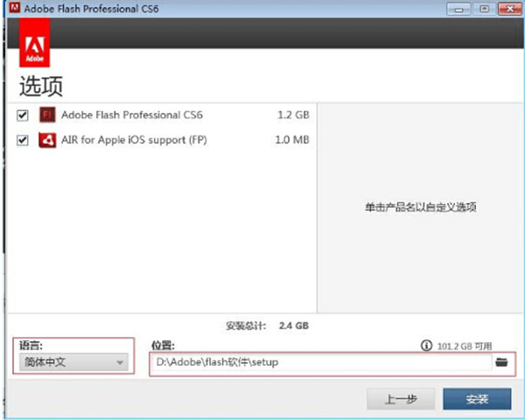Click the 上一步 back button
This screenshot has width=525, height=420.
click(x=401, y=399)
